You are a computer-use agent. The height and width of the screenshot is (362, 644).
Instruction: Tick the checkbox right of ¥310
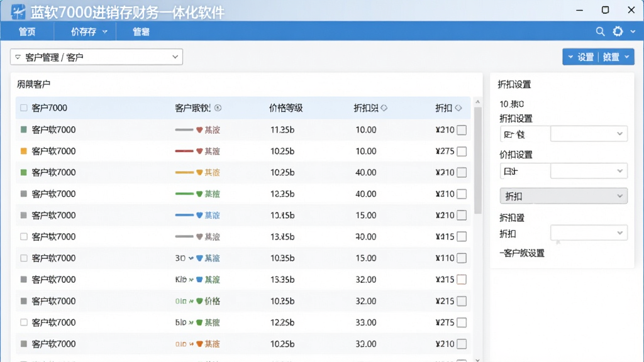(x=462, y=194)
